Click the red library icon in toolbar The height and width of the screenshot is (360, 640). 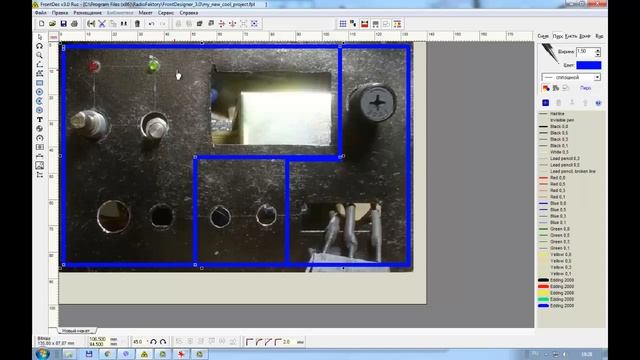pyautogui.click(x=364, y=24)
